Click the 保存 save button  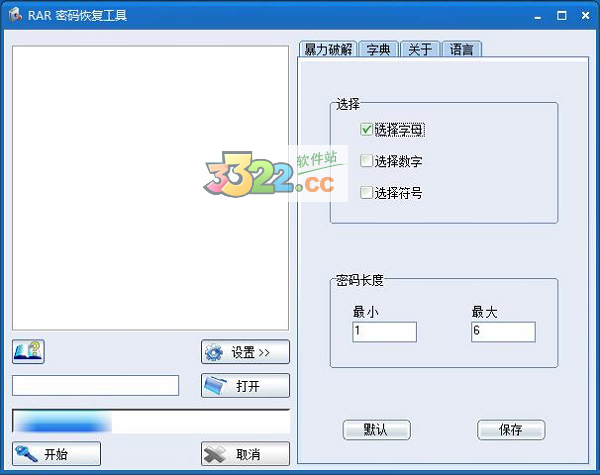tap(511, 430)
